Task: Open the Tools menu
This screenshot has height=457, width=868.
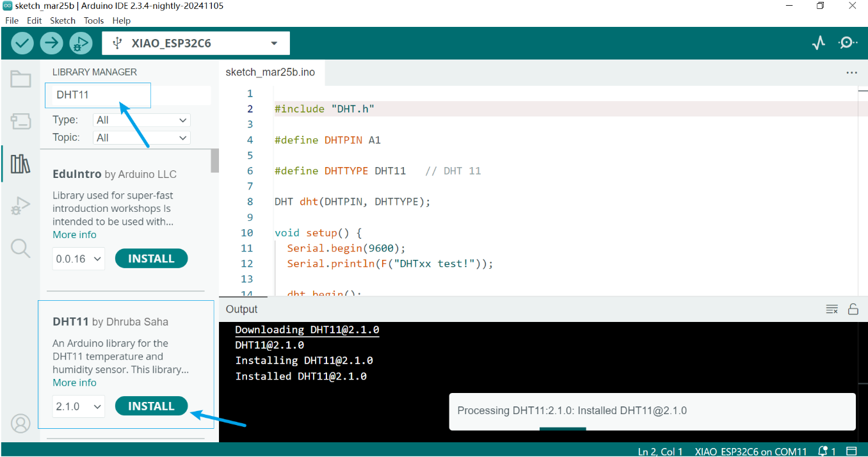Action: [x=93, y=20]
